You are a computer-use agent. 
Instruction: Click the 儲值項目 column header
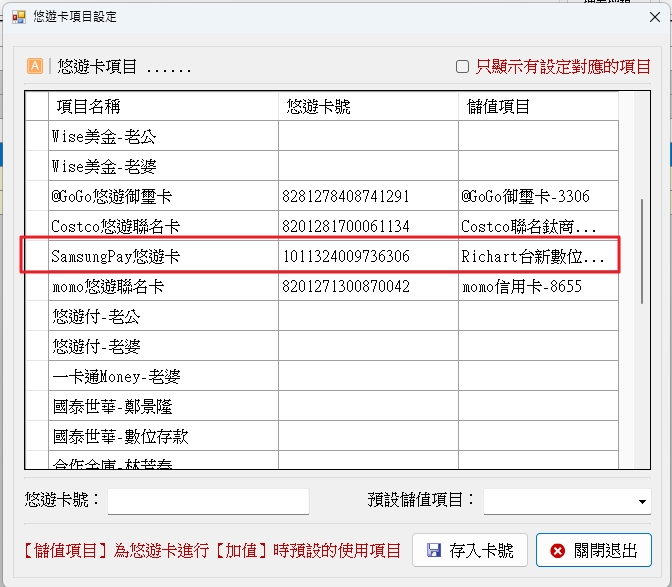tap(538, 106)
